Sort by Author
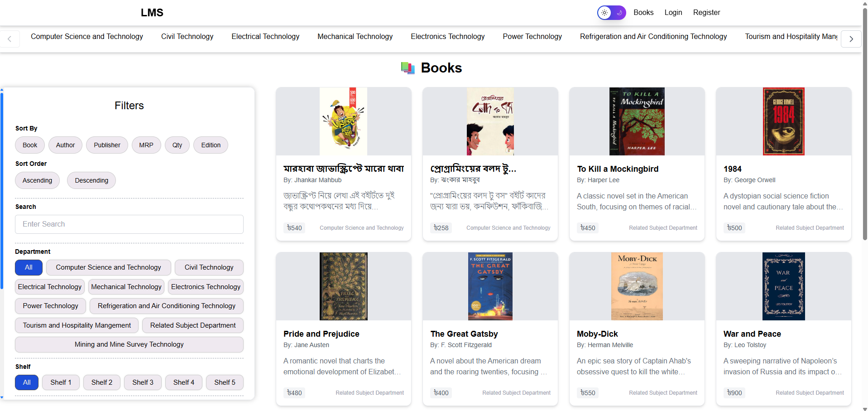Image resolution: width=868 pixels, height=411 pixels. [x=65, y=145]
